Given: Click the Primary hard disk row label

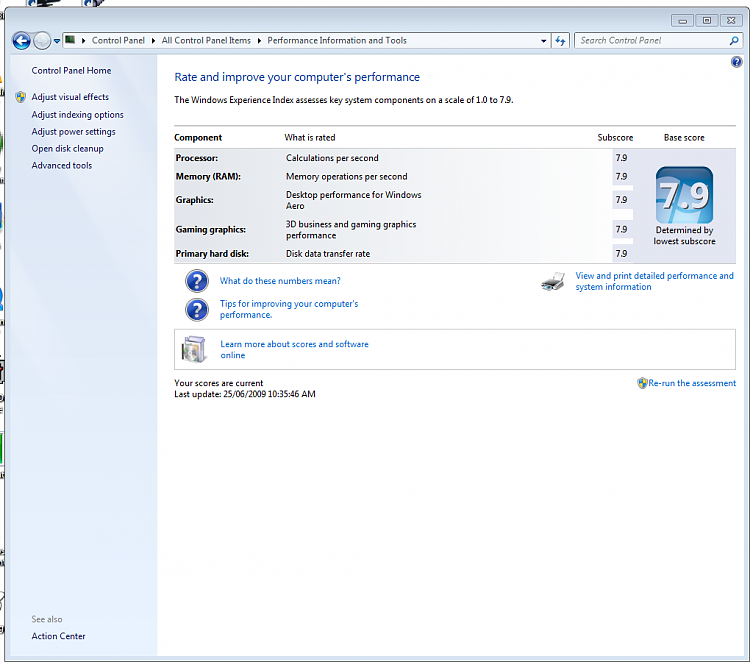Looking at the screenshot, I should tap(212, 254).
